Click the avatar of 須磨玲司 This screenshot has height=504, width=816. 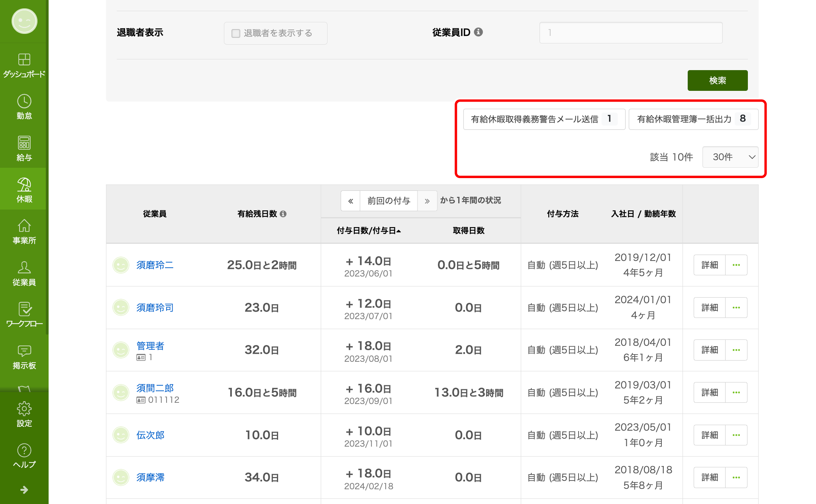pyautogui.click(x=121, y=308)
